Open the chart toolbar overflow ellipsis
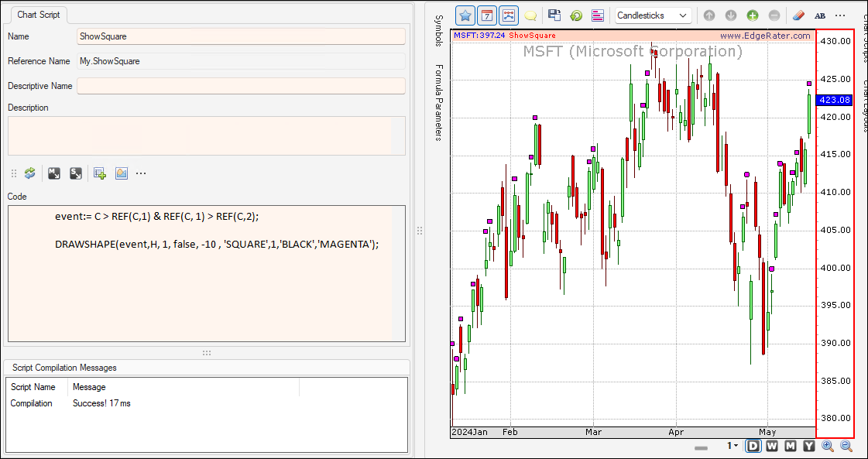Viewport: 868px width, 459px height. coord(840,15)
